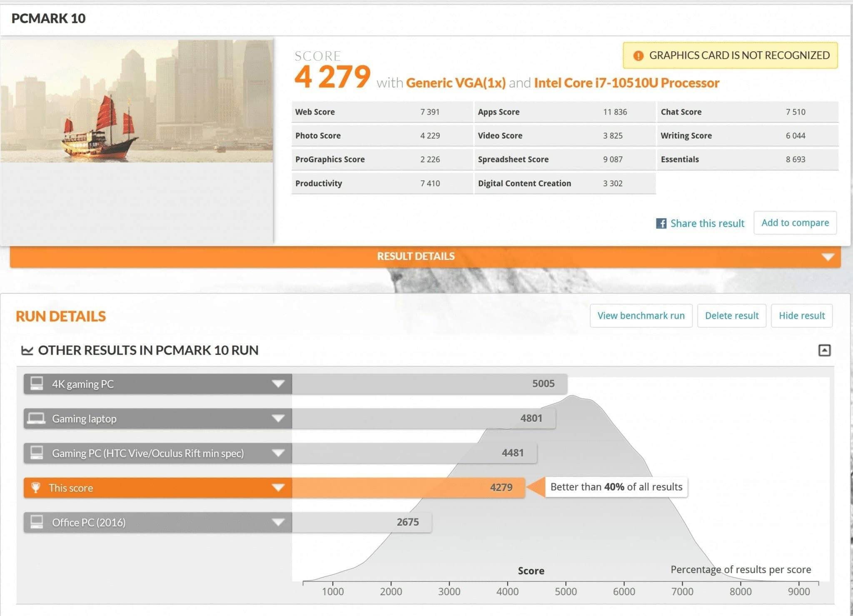
Task: Click the junk ship benchmark thumbnail image
Action: [x=137, y=101]
